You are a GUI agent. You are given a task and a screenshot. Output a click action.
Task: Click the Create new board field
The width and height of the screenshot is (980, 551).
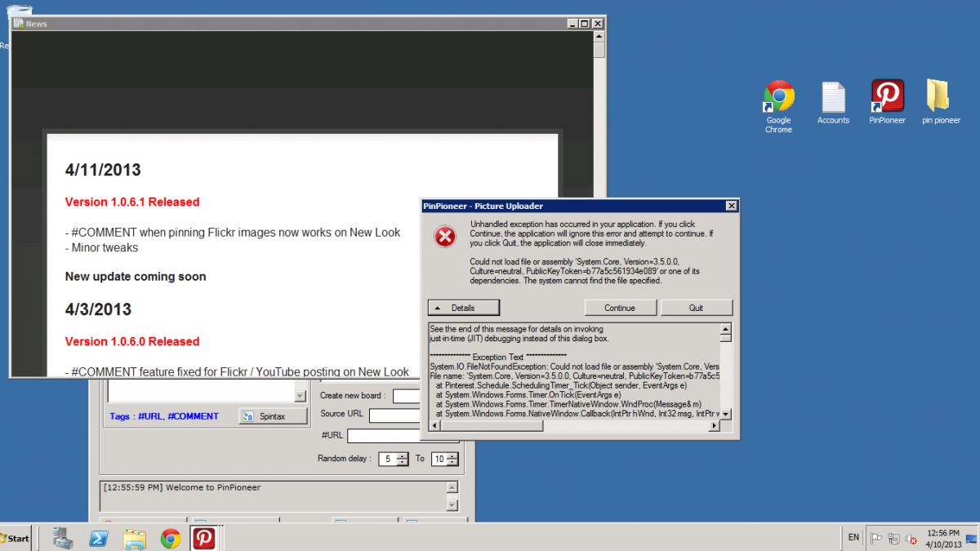click(x=406, y=395)
